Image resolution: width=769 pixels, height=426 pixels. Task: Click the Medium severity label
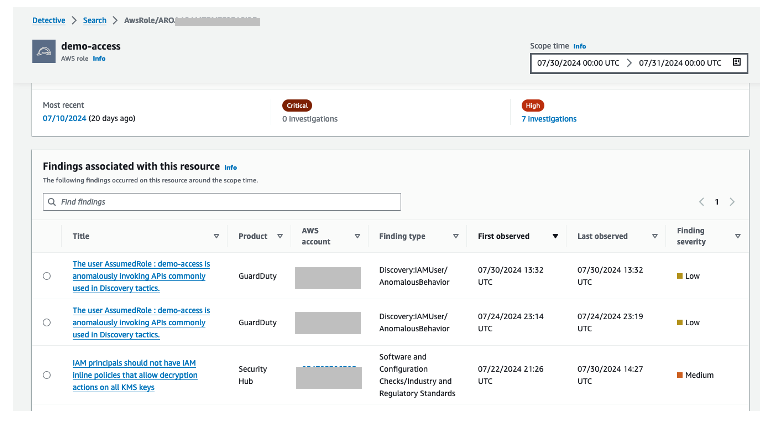pyautogui.click(x=699, y=375)
